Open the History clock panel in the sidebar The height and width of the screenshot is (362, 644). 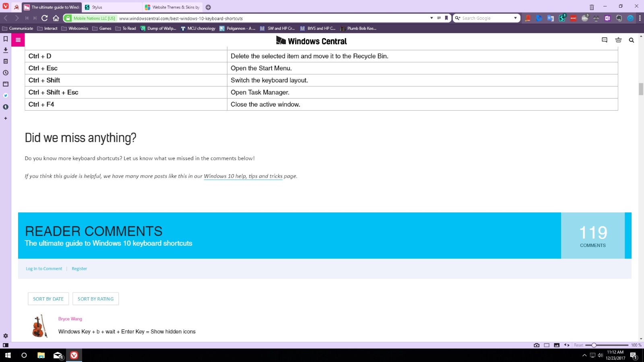(x=6, y=73)
